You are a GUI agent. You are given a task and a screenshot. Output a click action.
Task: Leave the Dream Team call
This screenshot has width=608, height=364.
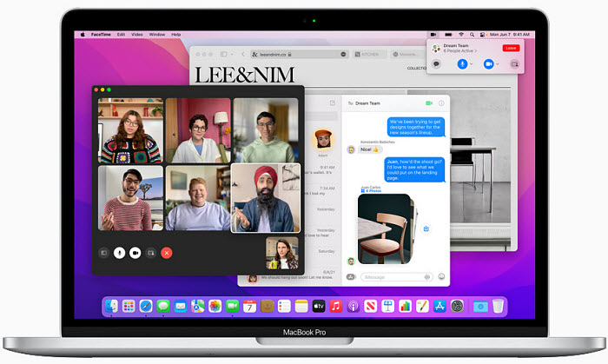(511, 48)
